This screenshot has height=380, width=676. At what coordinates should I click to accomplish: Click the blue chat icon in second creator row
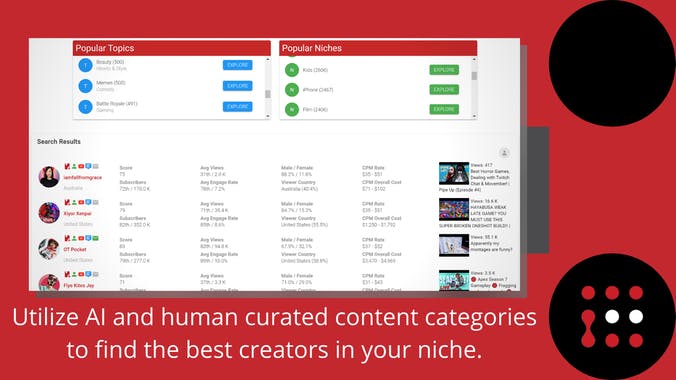click(x=88, y=202)
